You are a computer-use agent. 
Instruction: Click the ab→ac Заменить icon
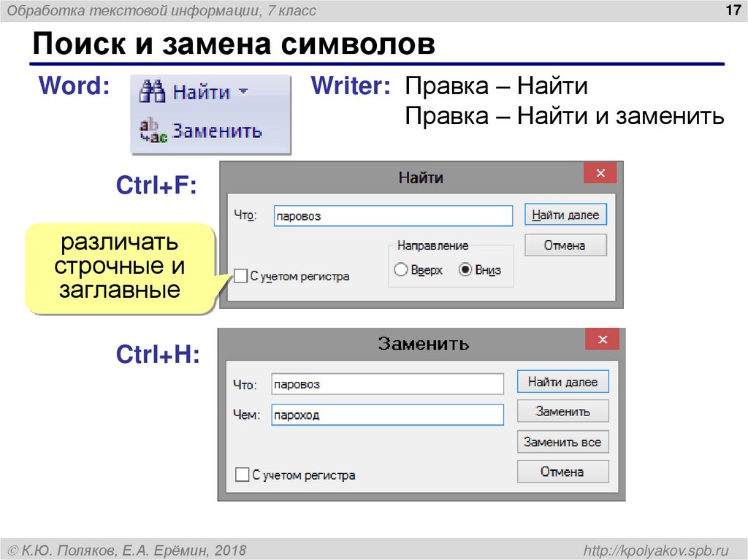pyautogui.click(x=153, y=131)
